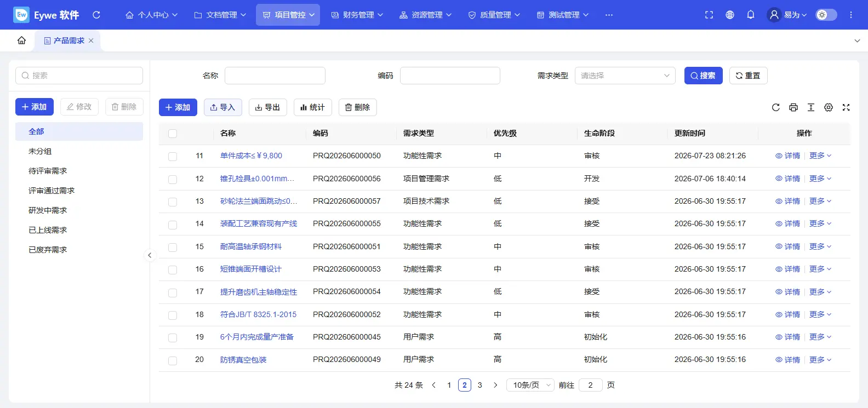
Task: Click the ellipsis more menu in navigation
Action: click(609, 15)
